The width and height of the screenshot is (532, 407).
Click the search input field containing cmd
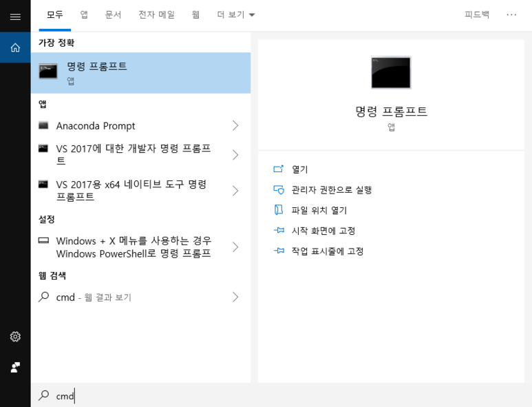[x=281, y=395]
